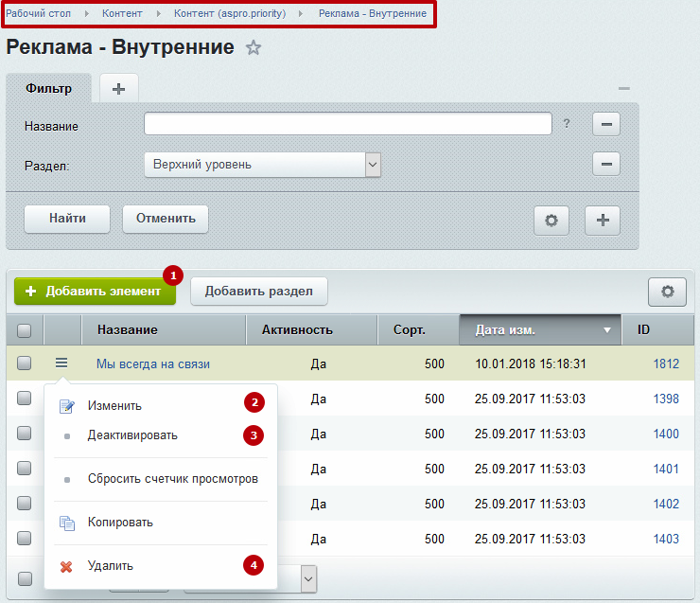Open hamburger actions menu for Мы всегда на связи

[x=61, y=363]
